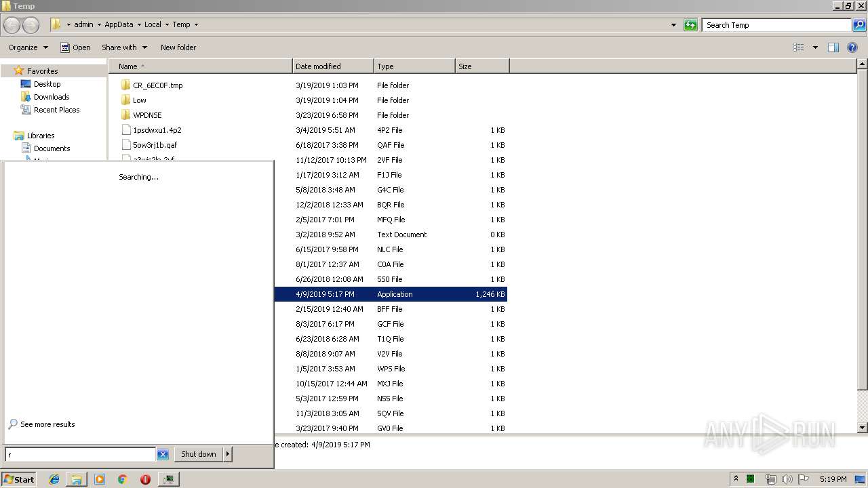Expand the AppData breadcrumb arrow
The image size is (868, 488).
[x=139, y=25]
